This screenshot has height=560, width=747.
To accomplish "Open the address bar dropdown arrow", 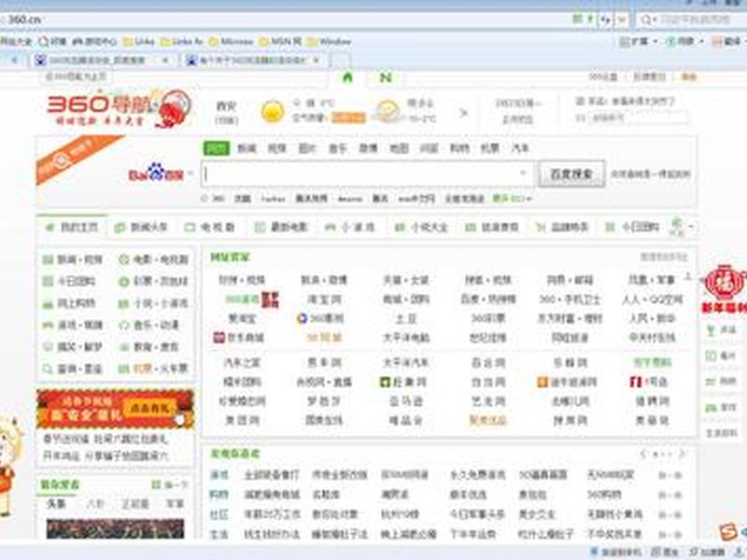I will pyautogui.click(x=621, y=20).
